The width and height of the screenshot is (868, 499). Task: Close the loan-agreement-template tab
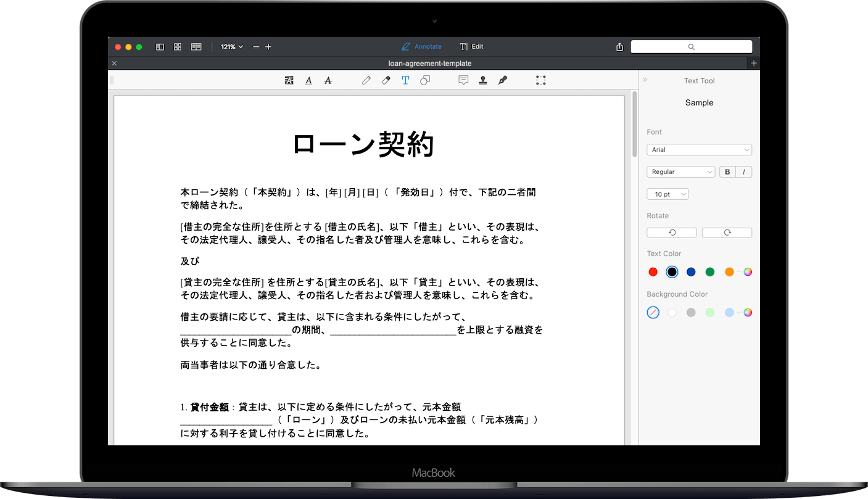114,63
